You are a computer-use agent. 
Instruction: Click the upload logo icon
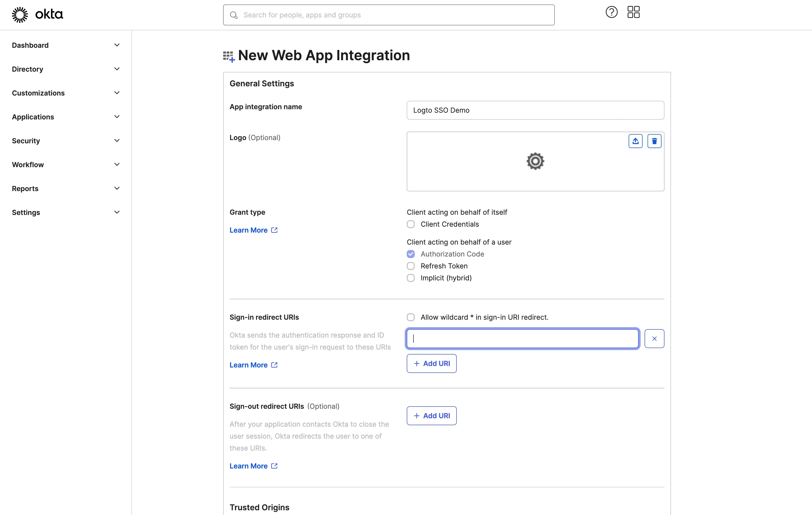[635, 141]
